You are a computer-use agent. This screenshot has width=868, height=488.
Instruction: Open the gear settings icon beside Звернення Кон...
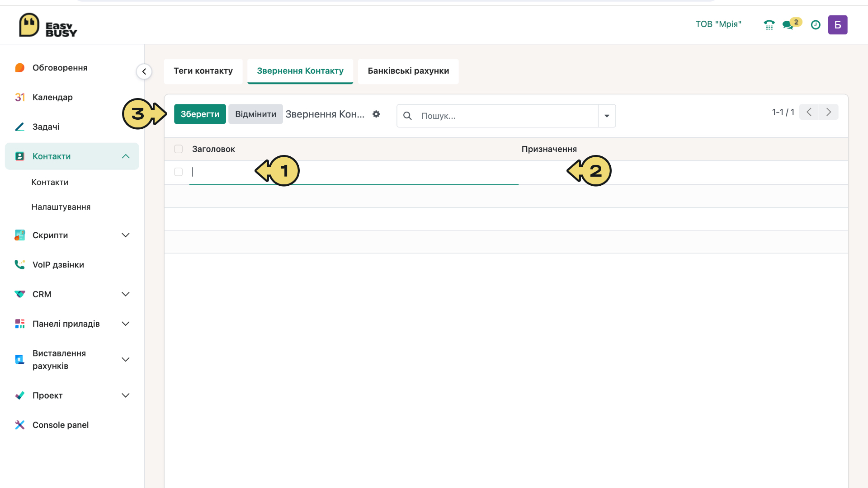click(376, 114)
